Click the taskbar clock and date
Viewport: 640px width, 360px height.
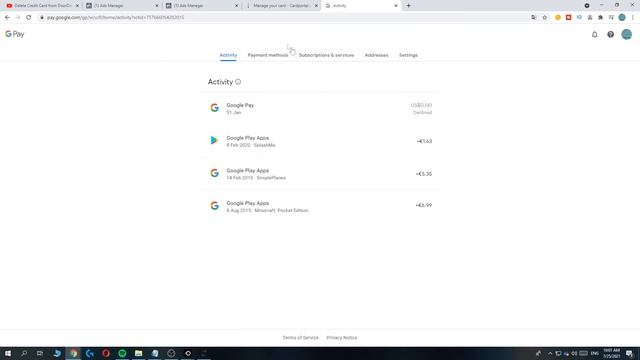611,353
